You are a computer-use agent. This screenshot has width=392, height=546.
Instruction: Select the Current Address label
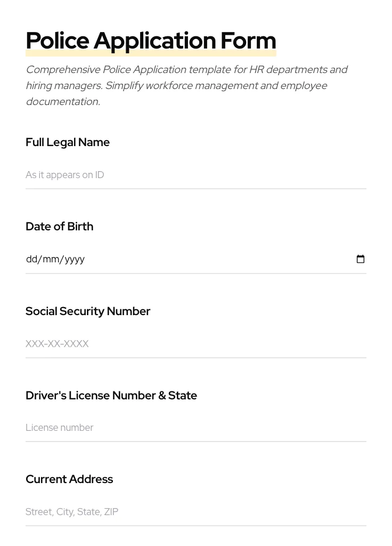coord(69,479)
